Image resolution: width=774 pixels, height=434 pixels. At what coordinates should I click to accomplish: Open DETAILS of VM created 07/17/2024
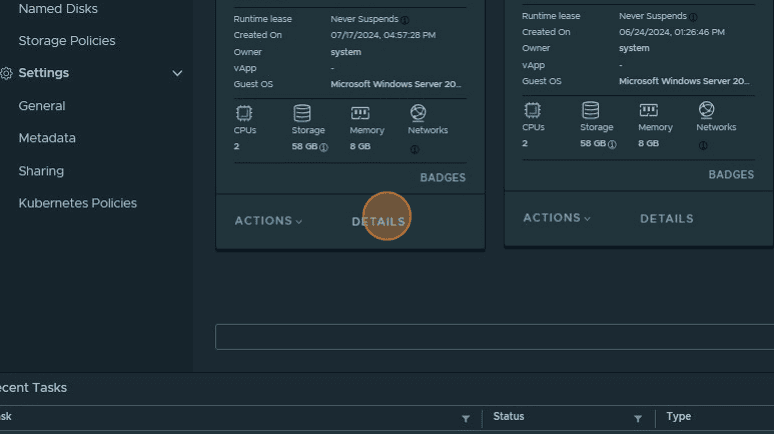coord(378,221)
